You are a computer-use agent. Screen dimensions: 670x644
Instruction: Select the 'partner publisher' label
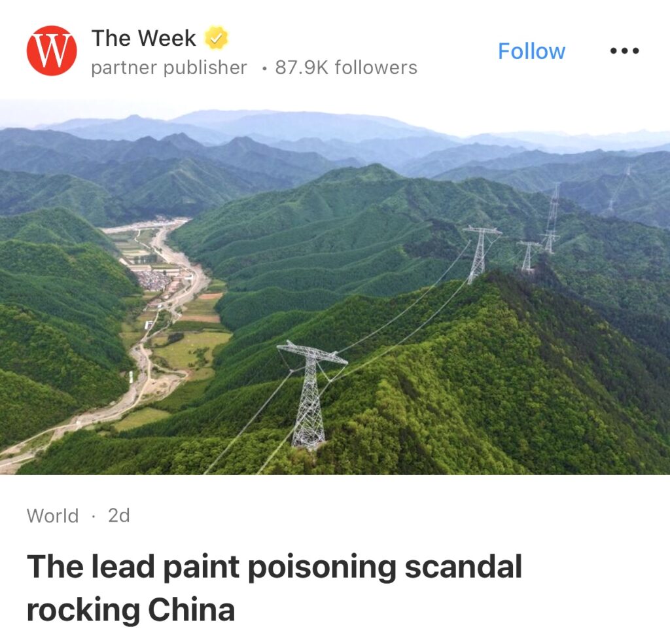click(x=169, y=67)
